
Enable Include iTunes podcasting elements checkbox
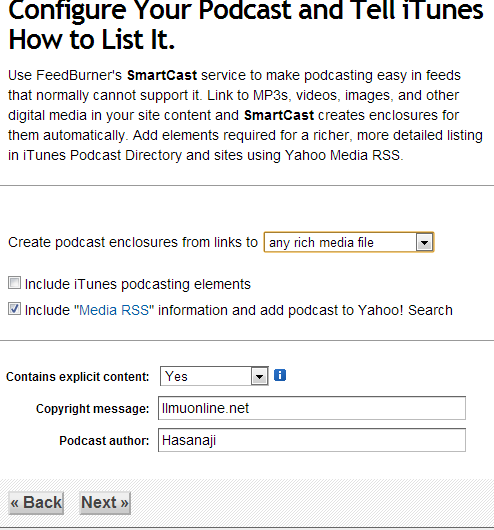coord(14,283)
